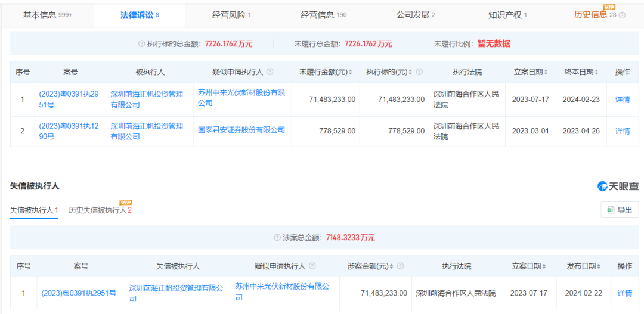Screen dimensions: 644x314
Task: Open the 基本信息 tab
Action: [47, 15]
